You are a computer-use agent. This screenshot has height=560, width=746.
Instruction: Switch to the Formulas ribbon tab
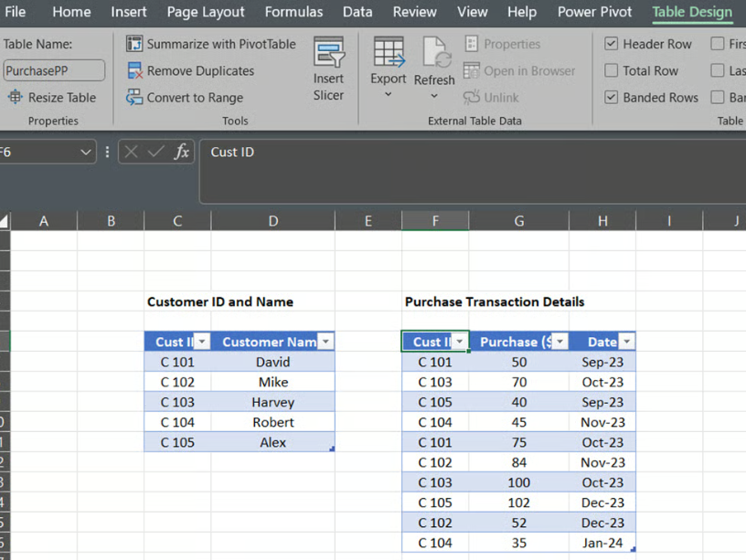[293, 12]
